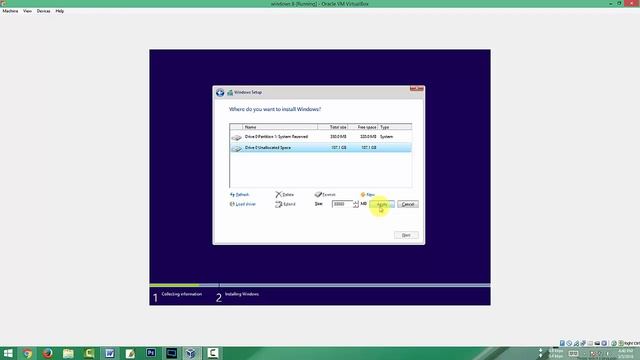The width and height of the screenshot is (640, 360).
Task: Click the Total size column header
Action: click(x=333, y=127)
